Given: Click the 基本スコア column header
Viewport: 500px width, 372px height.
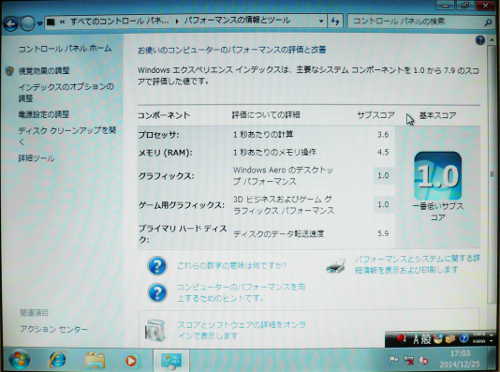Looking at the screenshot, I should [438, 115].
